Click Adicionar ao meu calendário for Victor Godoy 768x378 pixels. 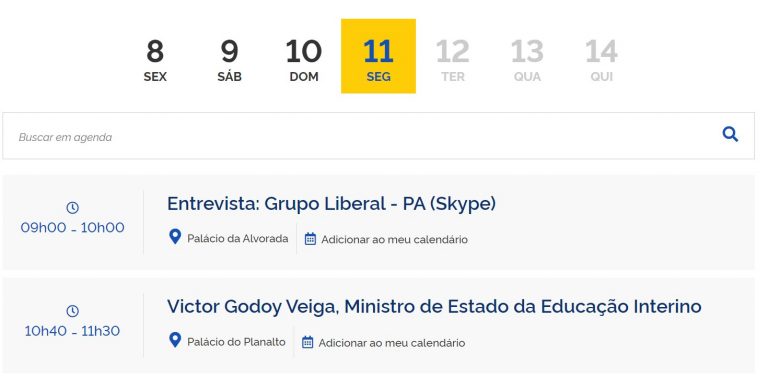392,343
